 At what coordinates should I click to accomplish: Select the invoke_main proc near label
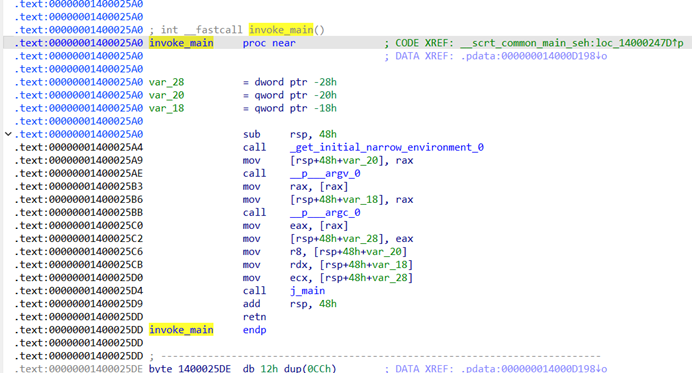coord(181,43)
